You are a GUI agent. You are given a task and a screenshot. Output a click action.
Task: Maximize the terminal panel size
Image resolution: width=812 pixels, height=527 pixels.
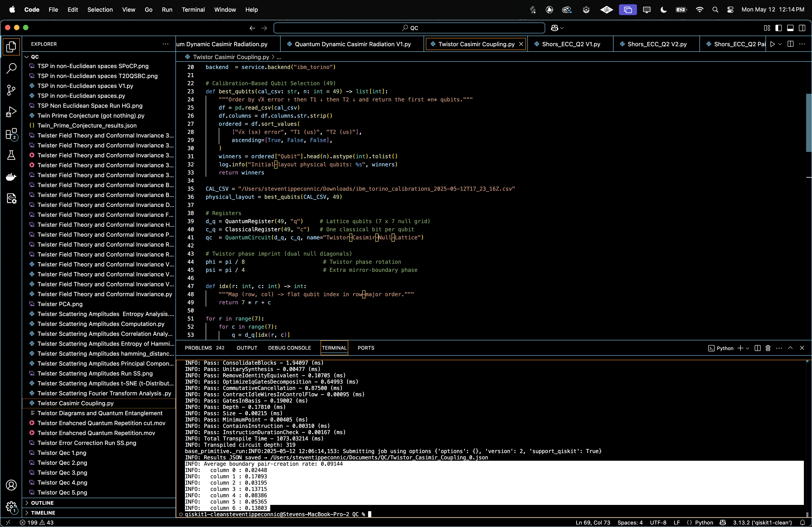(x=790, y=348)
